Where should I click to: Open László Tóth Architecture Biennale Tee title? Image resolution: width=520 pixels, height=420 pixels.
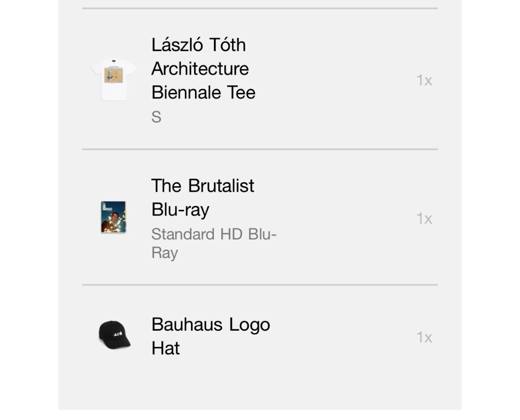[203, 68]
